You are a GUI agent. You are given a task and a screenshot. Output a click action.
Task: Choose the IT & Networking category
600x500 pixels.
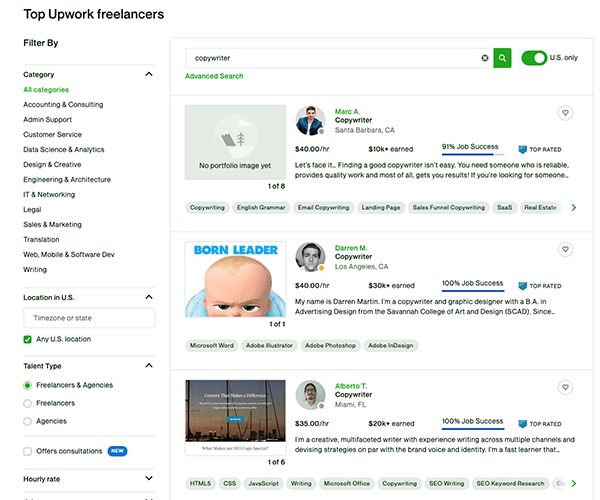tap(49, 194)
